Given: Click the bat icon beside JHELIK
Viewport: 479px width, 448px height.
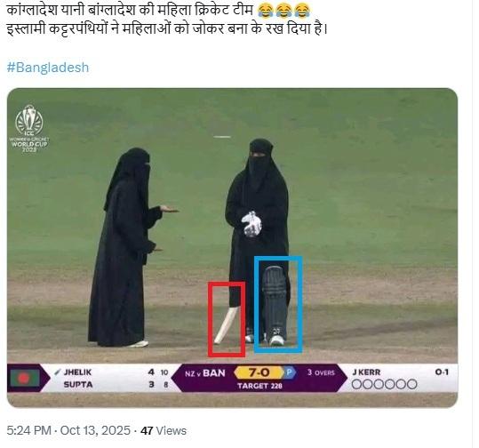Looking at the screenshot, I should [x=57, y=372].
